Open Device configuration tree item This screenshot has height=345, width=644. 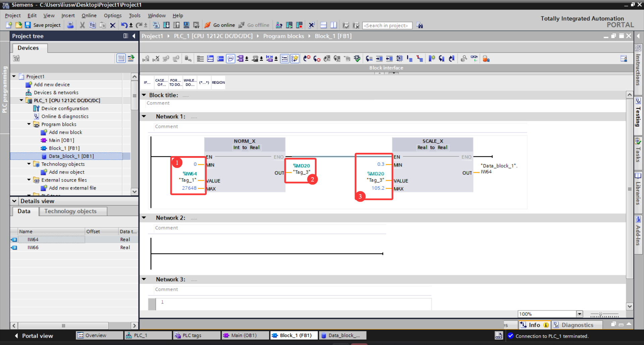click(65, 108)
